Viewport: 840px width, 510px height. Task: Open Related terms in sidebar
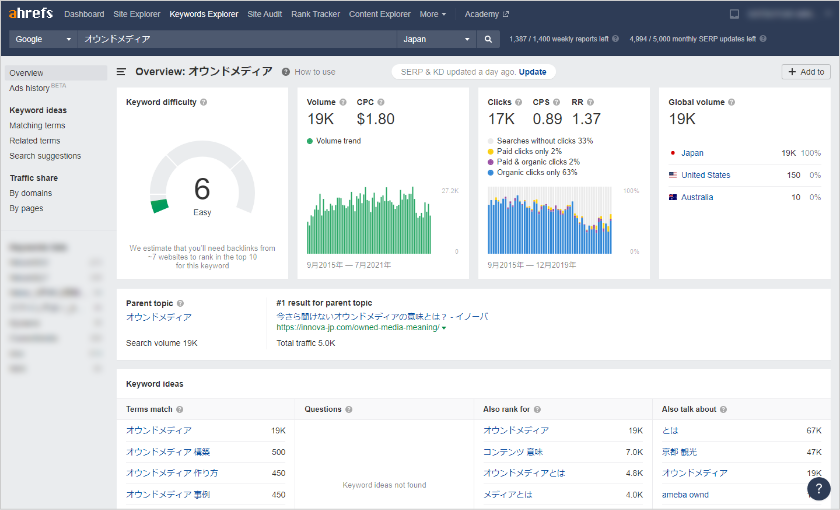coord(35,141)
